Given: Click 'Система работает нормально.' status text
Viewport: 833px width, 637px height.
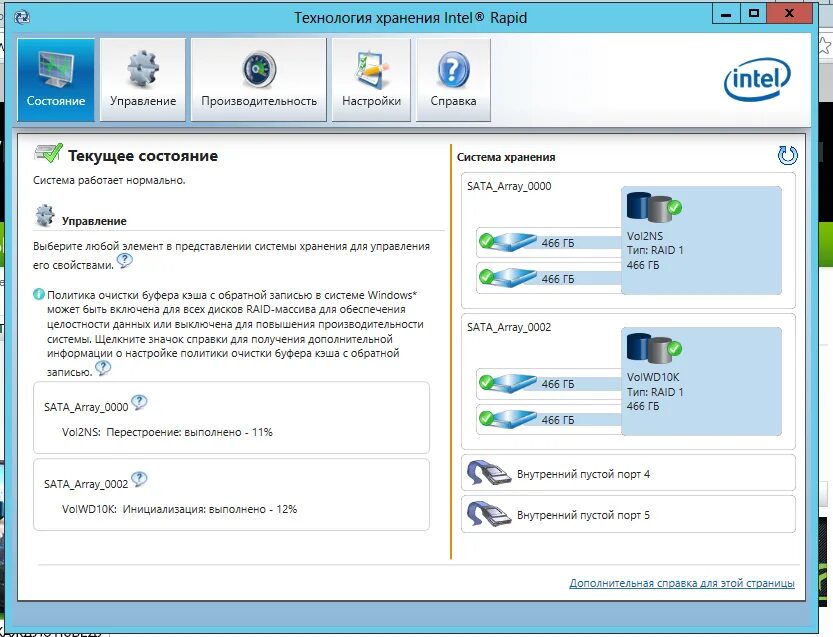Looking at the screenshot, I should [x=109, y=180].
